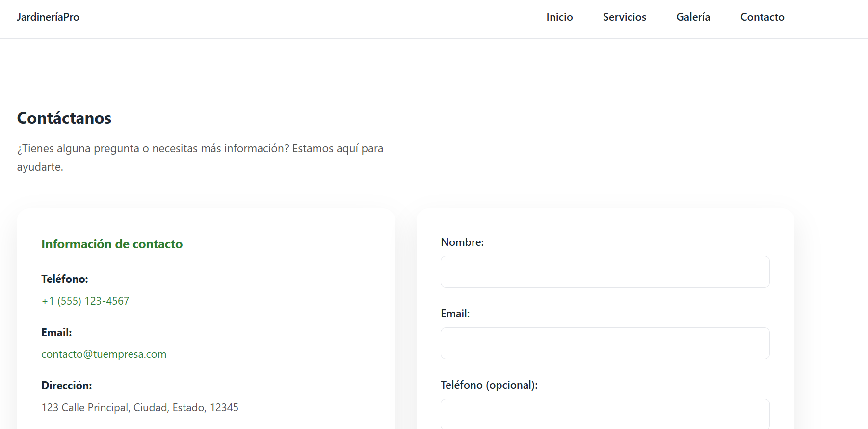
Task: Go to the Inicio page
Action: (559, 17)
